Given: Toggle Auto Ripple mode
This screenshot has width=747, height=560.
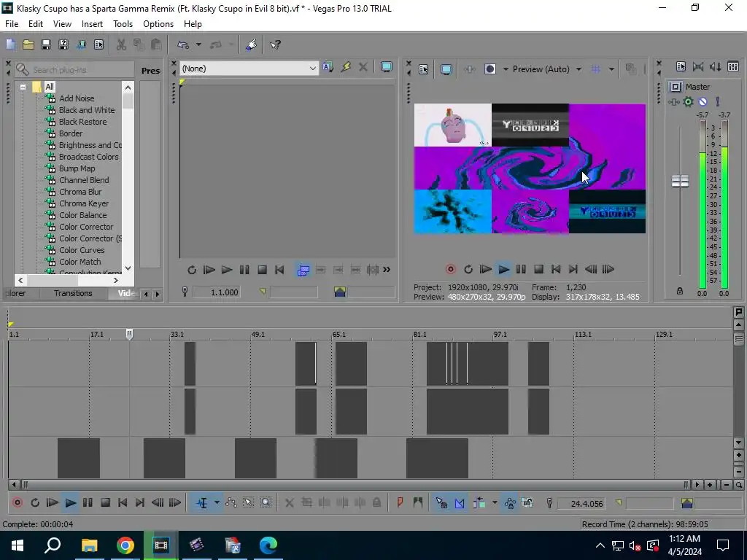Looking at the screenshot, I should pos(479,503).
